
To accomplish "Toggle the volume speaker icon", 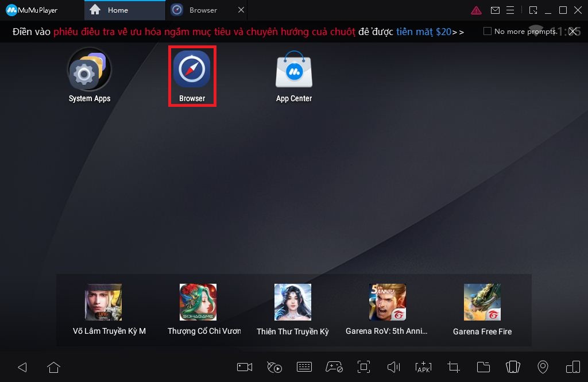I will [393, 367].
